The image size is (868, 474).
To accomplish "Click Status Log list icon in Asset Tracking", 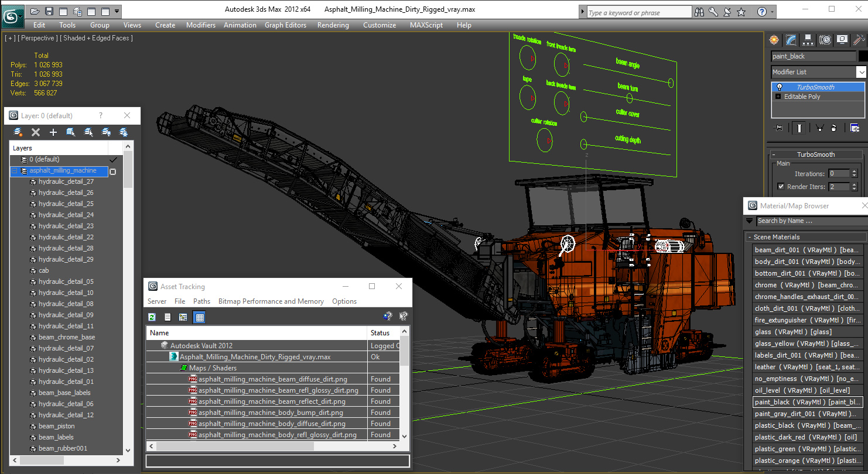I will [168, 317].
